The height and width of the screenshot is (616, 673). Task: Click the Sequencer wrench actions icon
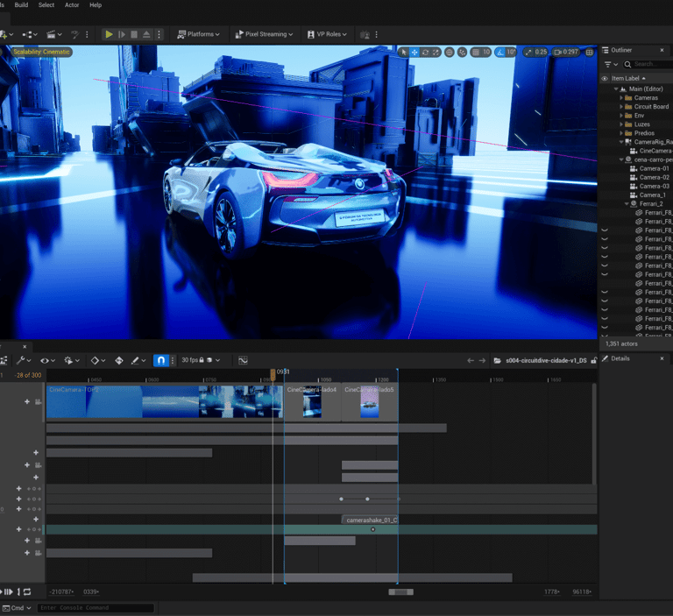coord(21,360)
